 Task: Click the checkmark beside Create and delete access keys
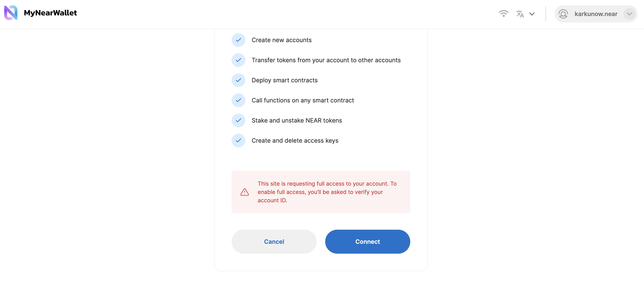238,140
